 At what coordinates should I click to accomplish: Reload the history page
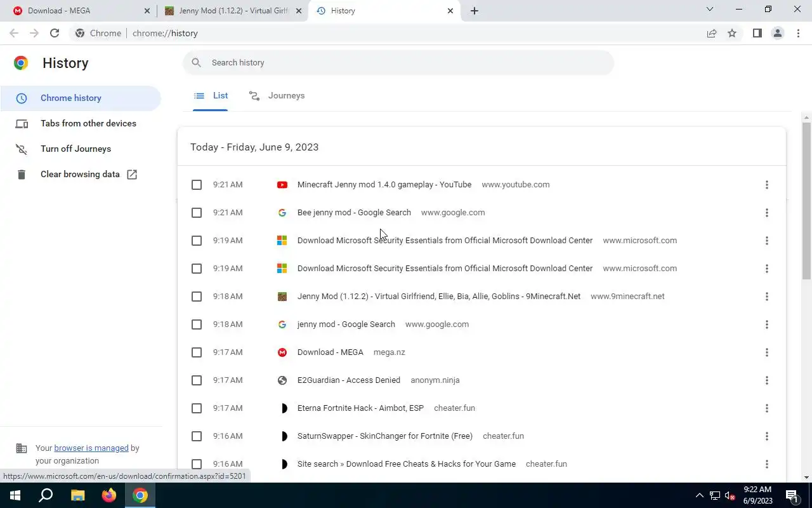point(55,33)
